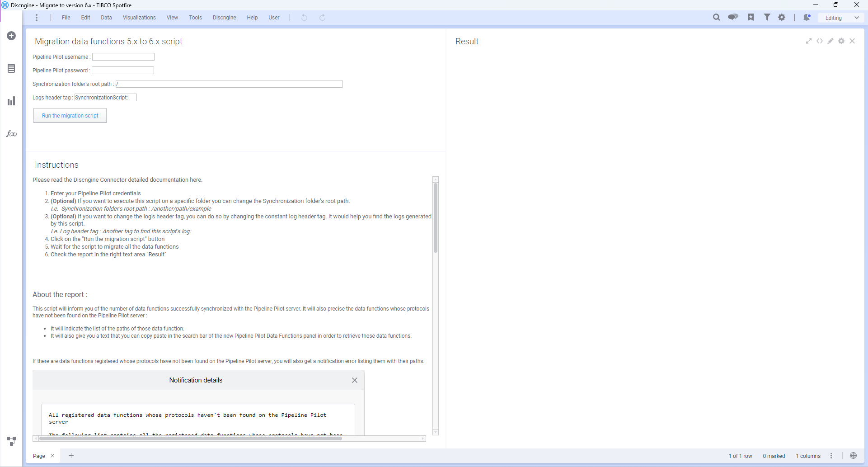Open the toolbar three-dot overflow menu
The image size is (868, 467).
(x=37, y=18)
